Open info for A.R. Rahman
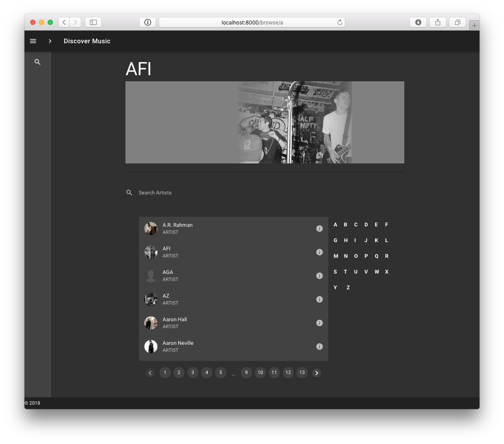Screen dimensions: 504x444 point(320,229)
